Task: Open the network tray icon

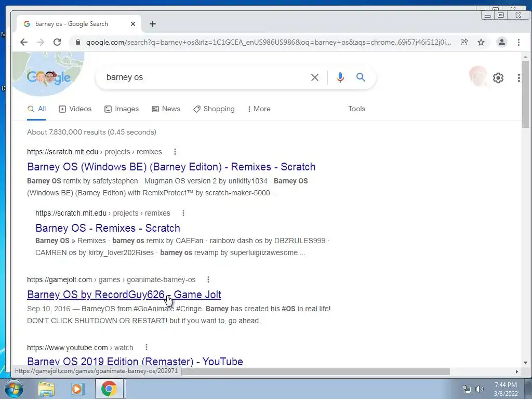Action: coord(467,389)
